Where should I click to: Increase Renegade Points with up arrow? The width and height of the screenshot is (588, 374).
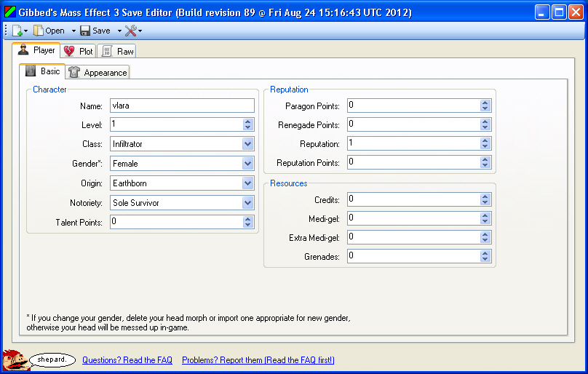coord(485,122)
